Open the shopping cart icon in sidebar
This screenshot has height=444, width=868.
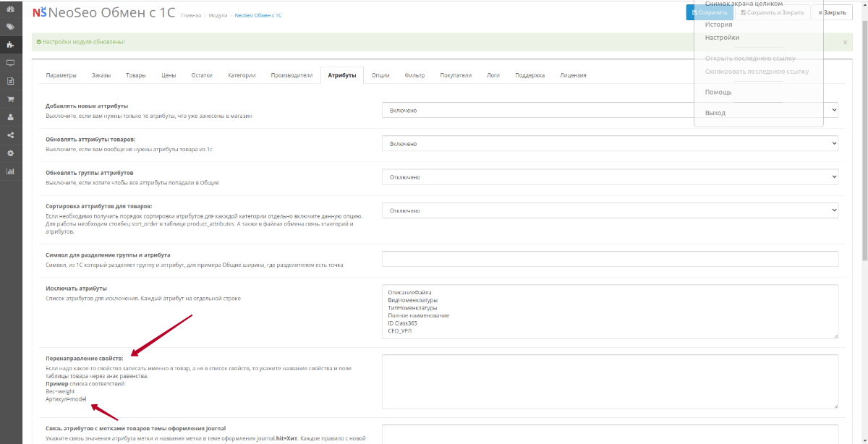tap(11, 99)
